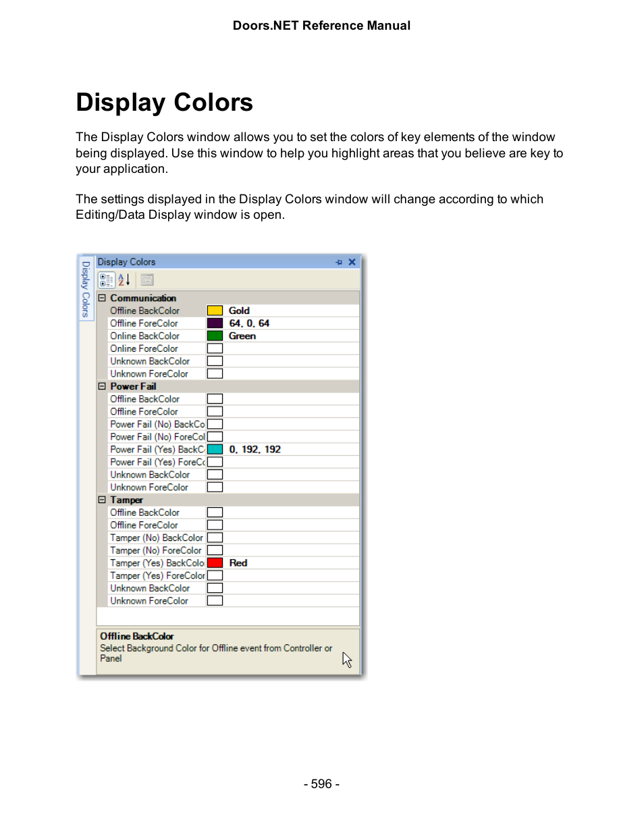Select Tamper (Yes) BackColor property
The image size is (644, 834).
click(156, 563)
